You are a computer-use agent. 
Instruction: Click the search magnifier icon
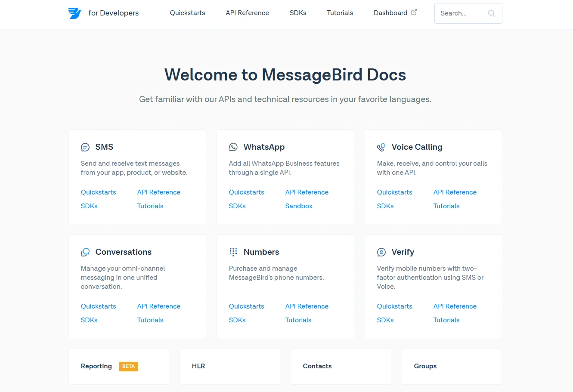coord(491,13)
